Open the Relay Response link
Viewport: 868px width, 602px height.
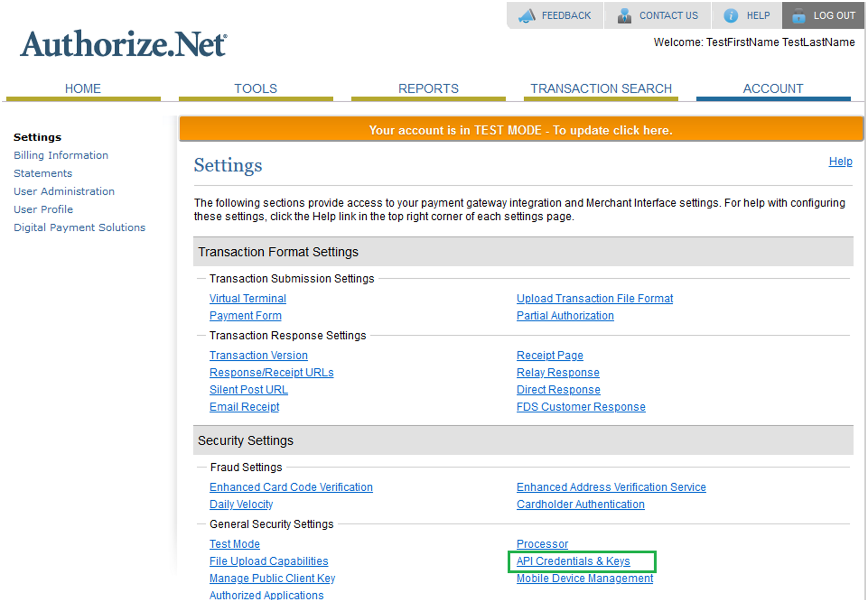(558, 373)
